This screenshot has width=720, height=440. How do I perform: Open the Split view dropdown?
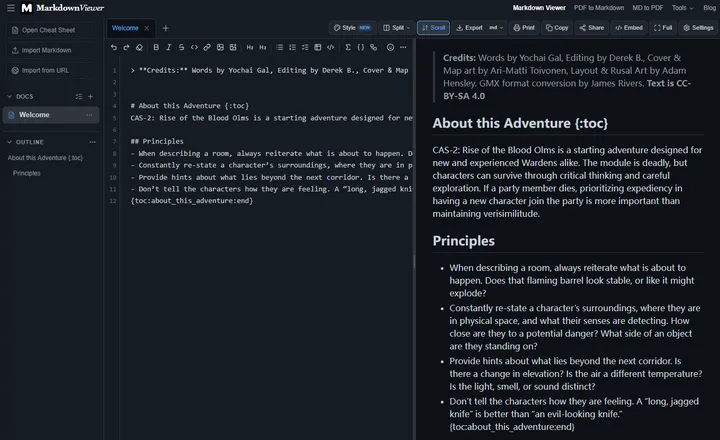396,28
